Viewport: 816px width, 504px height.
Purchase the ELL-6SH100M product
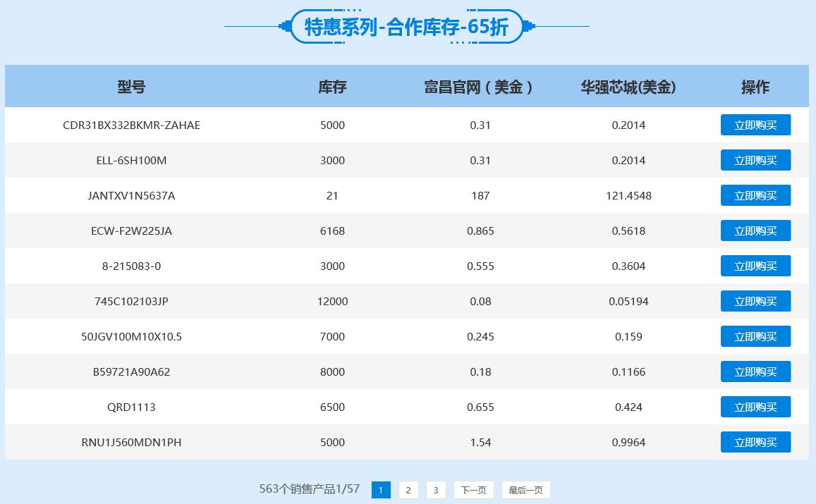[755, 160]
